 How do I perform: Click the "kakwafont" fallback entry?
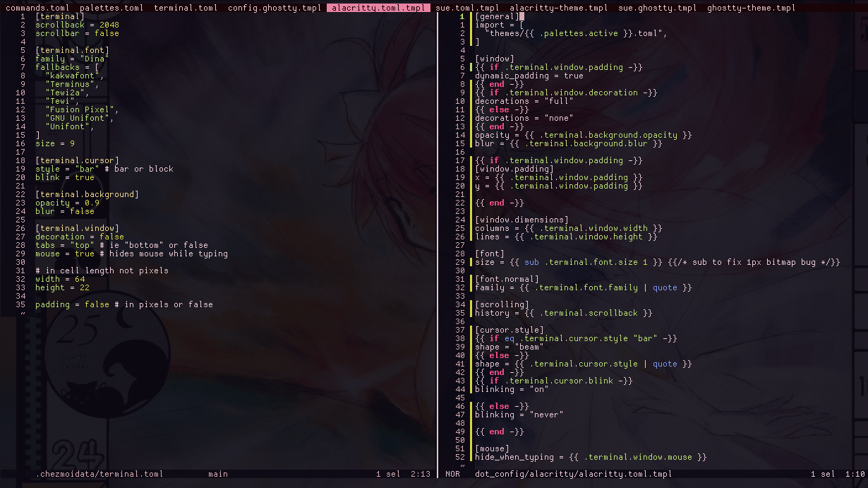pos(75,76)
